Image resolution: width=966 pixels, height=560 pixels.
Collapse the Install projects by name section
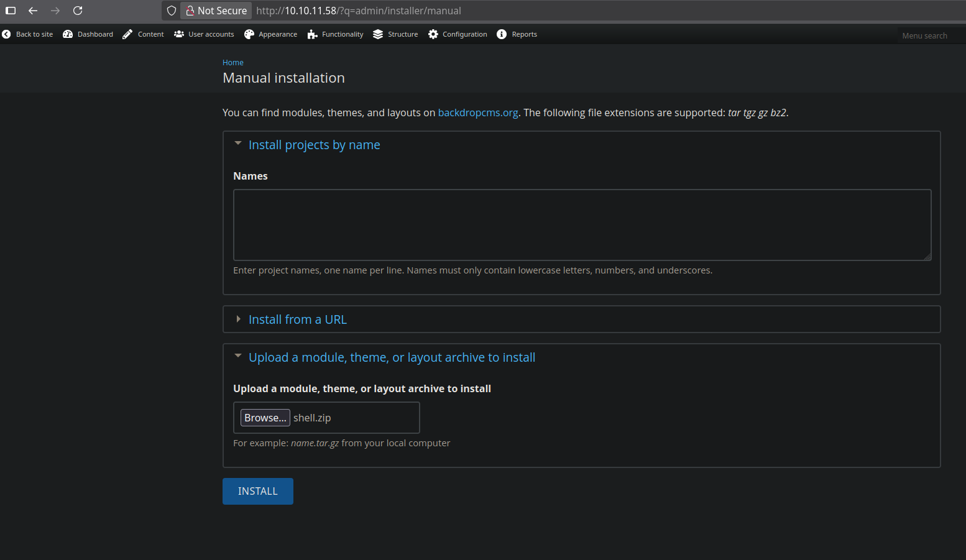(x=314, y=145)
